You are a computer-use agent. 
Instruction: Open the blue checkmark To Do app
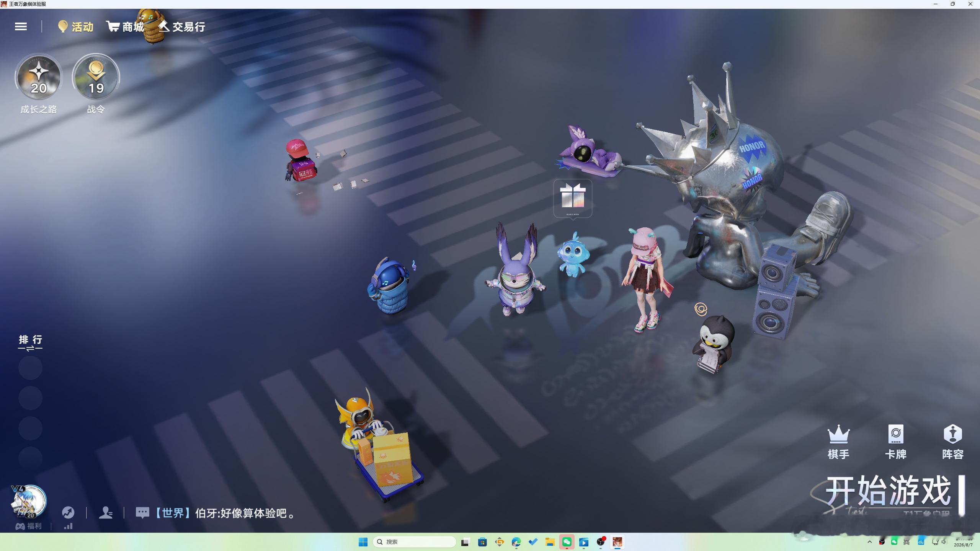click(x=533, y=542)
